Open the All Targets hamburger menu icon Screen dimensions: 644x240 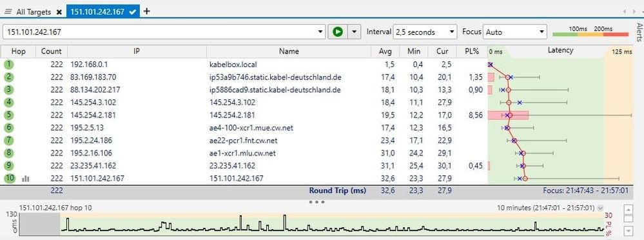[x=8, y=12]
